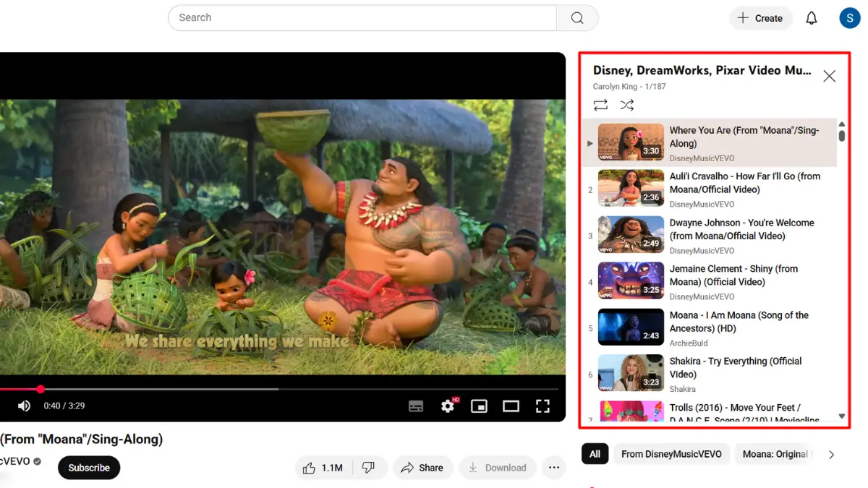Open playlist title Disney, DreamWorks, Pixar Video Mu...
This screenshot has height=488, width=868.
click(x=702, y=71)
